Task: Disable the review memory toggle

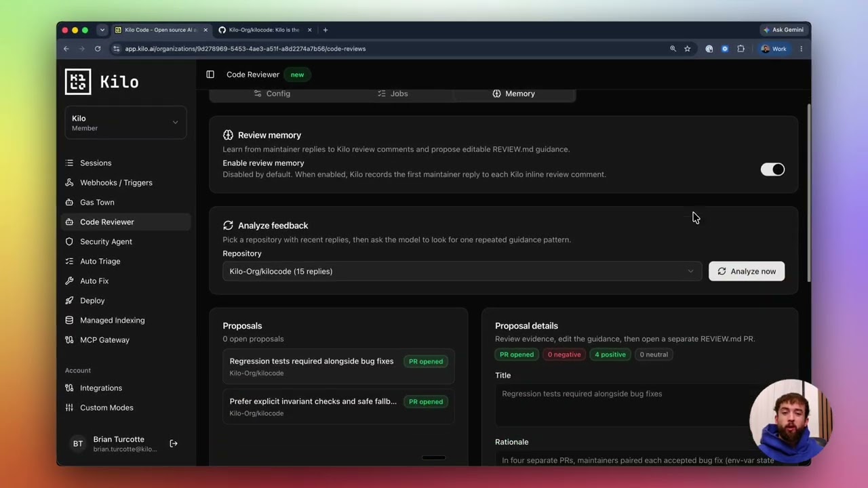Action: click(772, 169)
